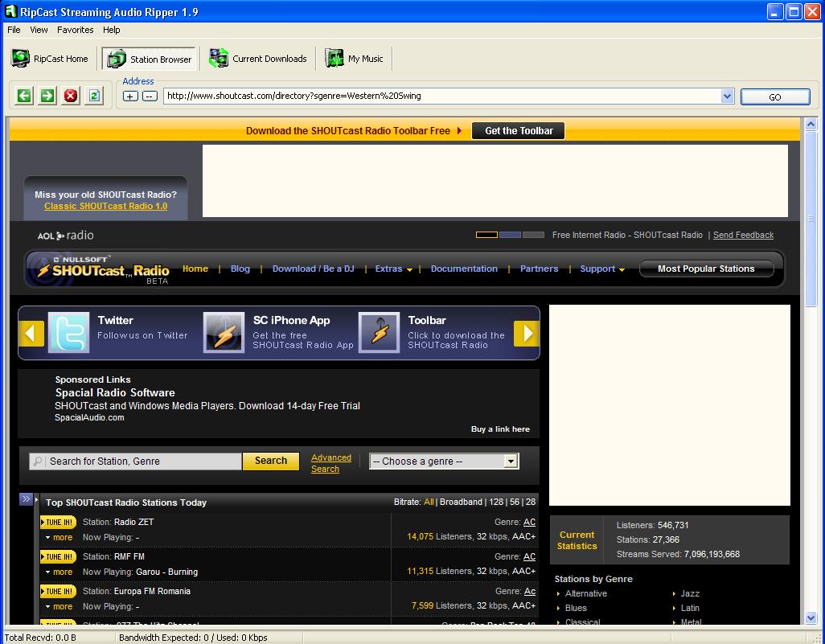The width and height of the screenshot is (825, 644).
Task: Go to SHOUTcast Home nav link
Action: click(x=195, y=269)
